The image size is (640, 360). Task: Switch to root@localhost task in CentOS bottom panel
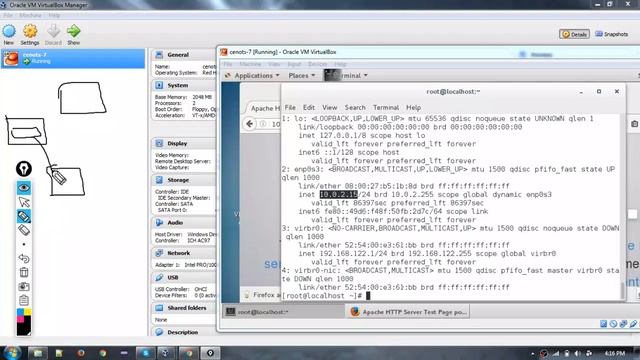pos(282,312)
